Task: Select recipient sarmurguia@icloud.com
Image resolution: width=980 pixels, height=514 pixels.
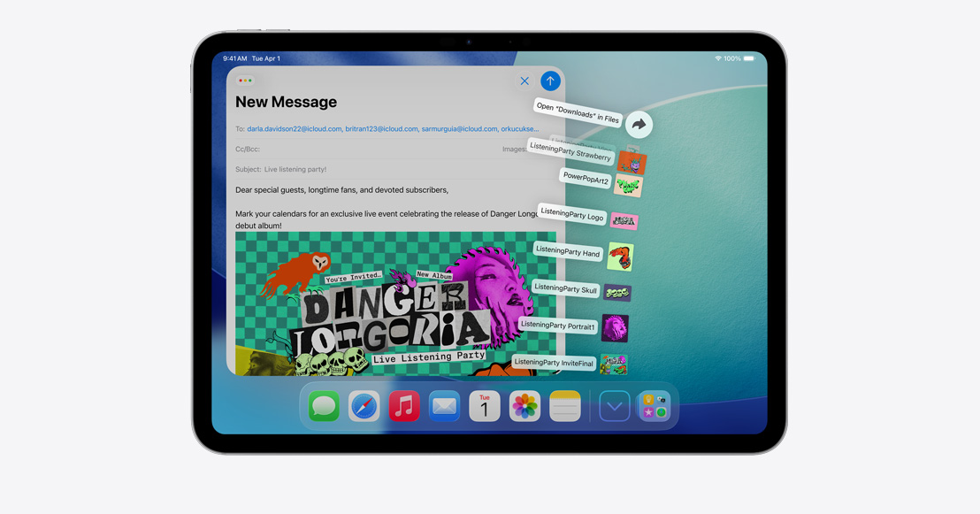Action: [459, 129]
